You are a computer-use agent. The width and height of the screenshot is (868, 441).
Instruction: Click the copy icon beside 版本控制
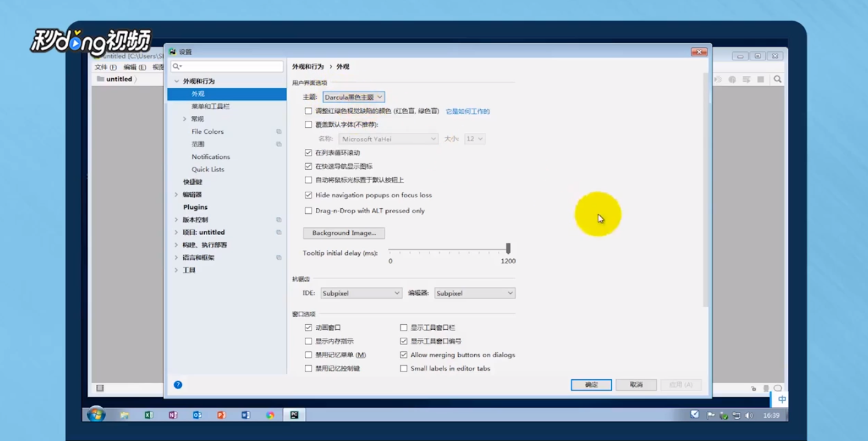[279, 220]
